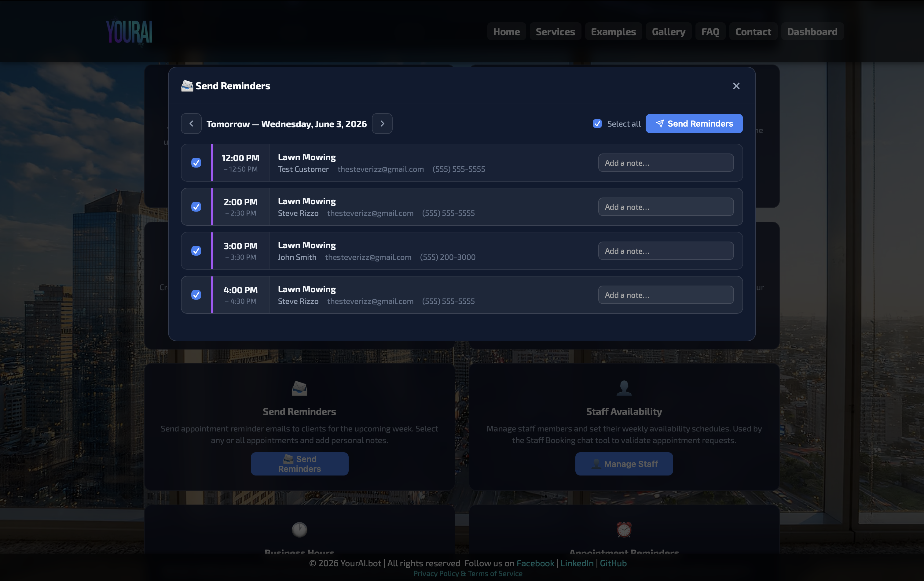This screenshot has width=924, height=581.
Task: Click the paper plane icon on the Send Reminders button
Action: tap(660, 124)
